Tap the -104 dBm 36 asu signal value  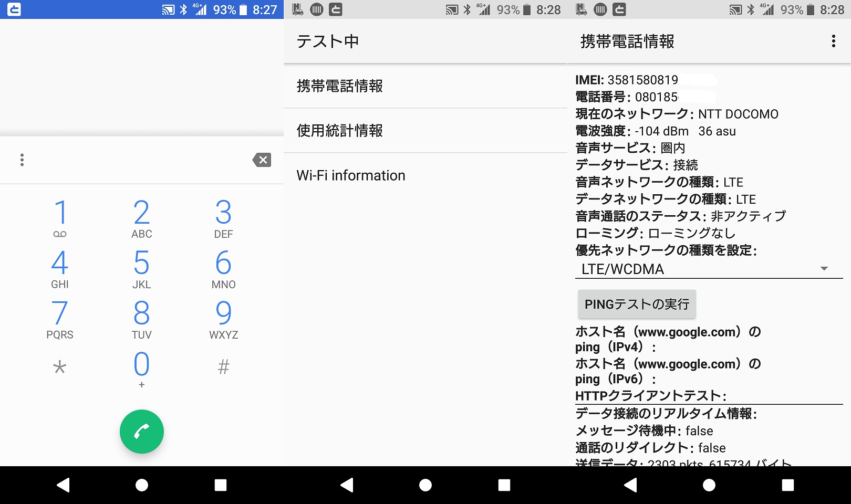(x=685, y=131)
